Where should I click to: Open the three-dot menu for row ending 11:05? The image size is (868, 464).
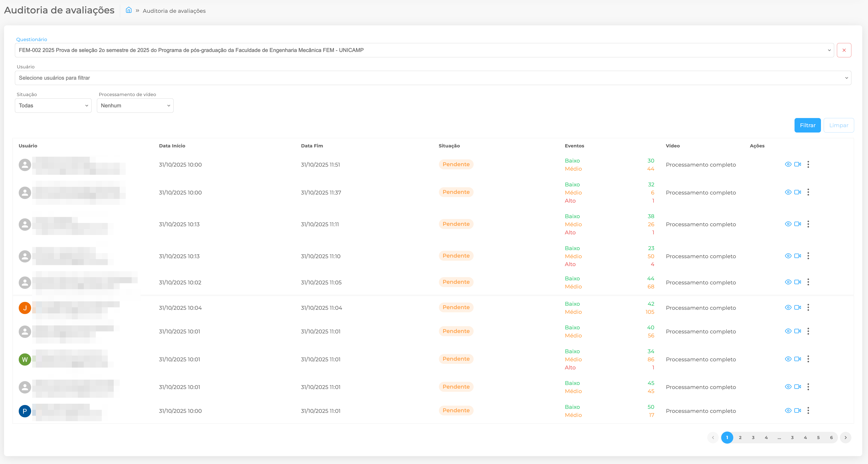coord(808,282)
